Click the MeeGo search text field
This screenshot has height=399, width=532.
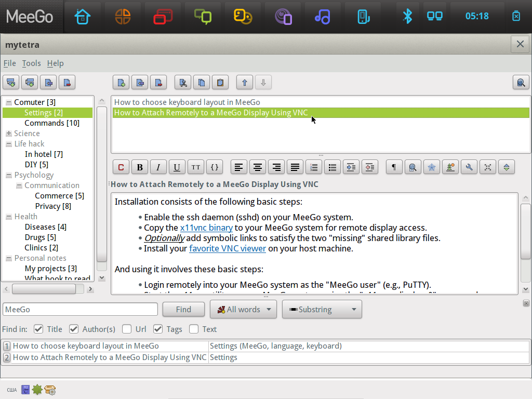pos(80,310)
